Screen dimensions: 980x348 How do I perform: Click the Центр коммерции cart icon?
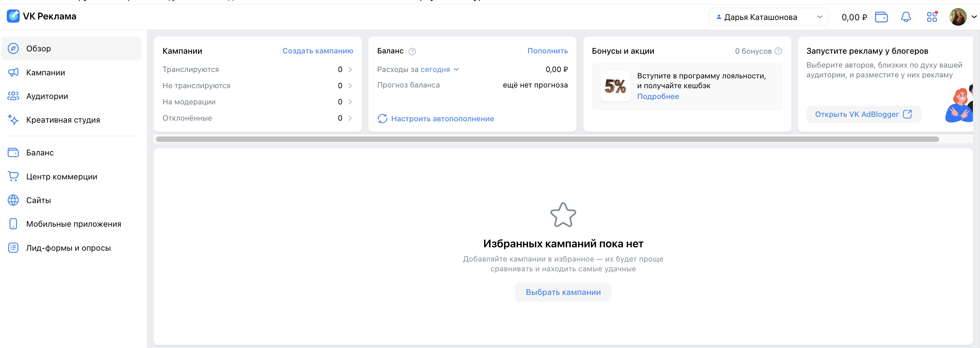pos(13,176)
